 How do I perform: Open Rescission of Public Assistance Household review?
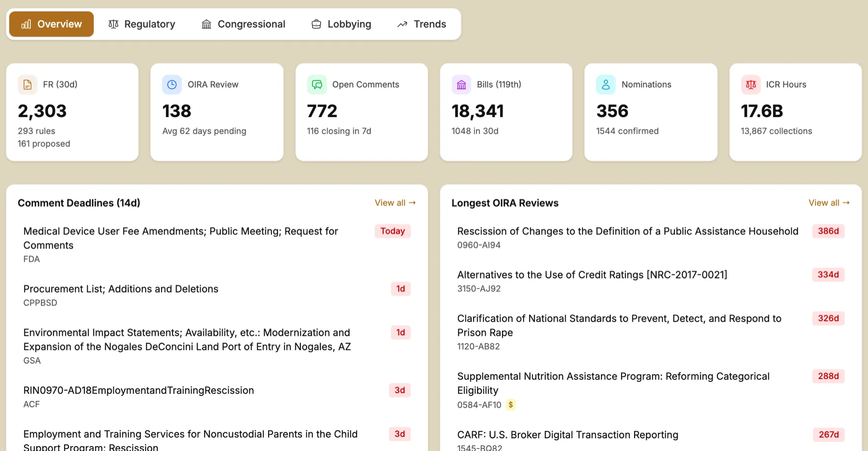point(628,231)
